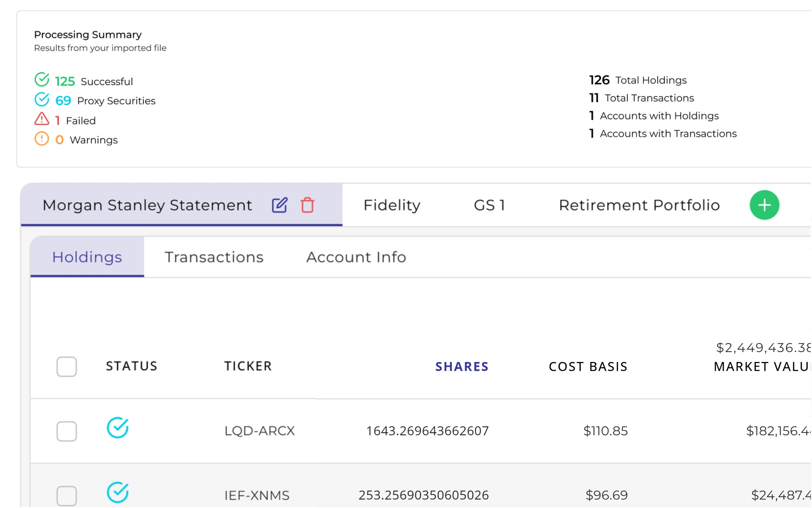Click the red warning triangle beside Failed
The width and height of the screenshot is (812, 508).
click(x=42, y=119)
